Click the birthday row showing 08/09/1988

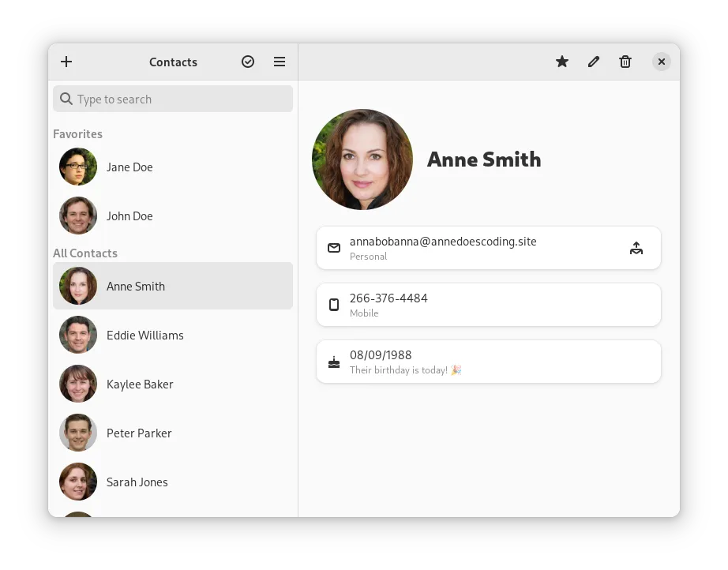tap(488, 362)
